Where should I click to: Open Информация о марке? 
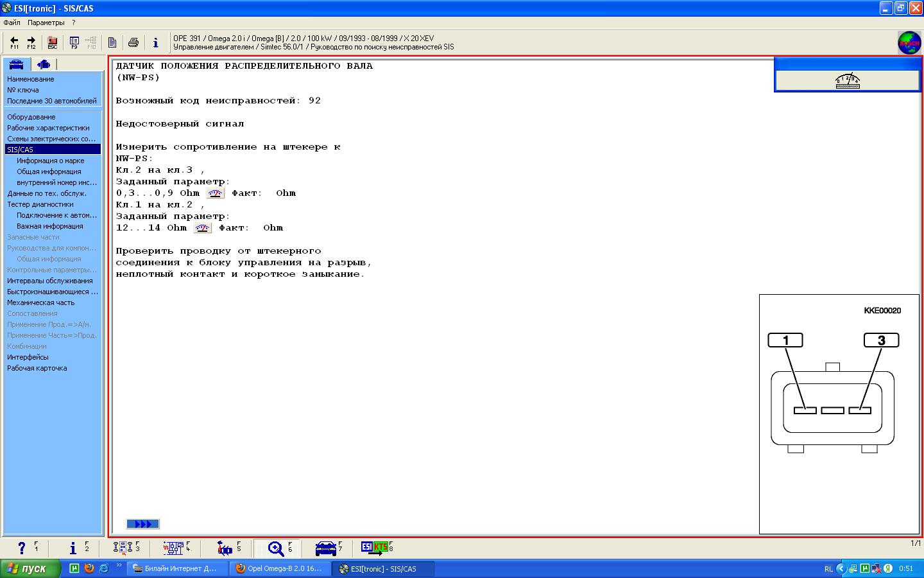[x=51, y=161]
